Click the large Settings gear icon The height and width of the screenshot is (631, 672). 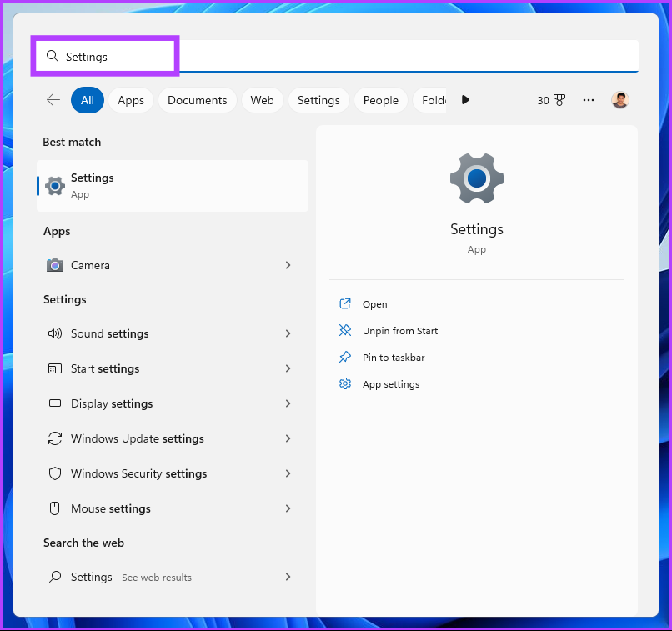[476, 179]
